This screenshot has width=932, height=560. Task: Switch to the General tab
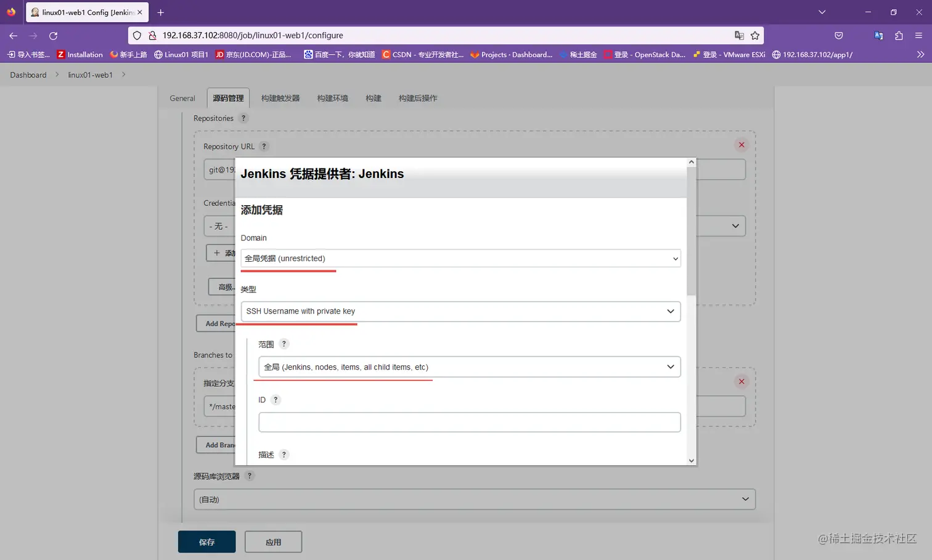click(182, 98)
